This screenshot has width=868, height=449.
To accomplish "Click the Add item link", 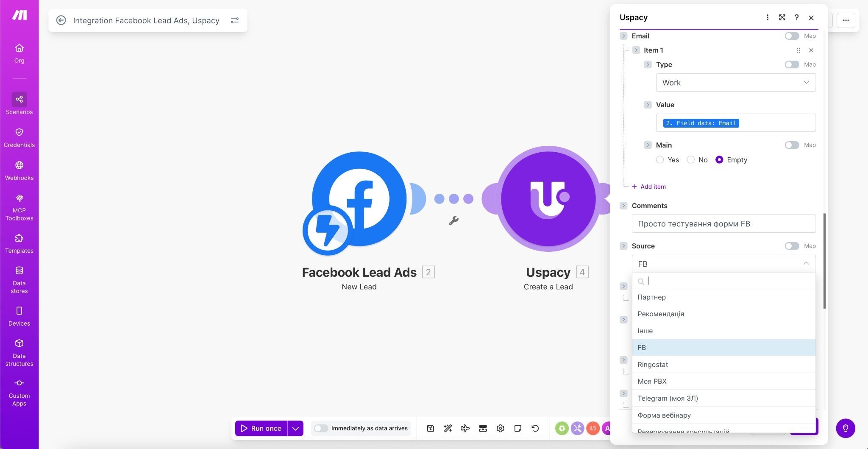I will click(x=653, y=187).
